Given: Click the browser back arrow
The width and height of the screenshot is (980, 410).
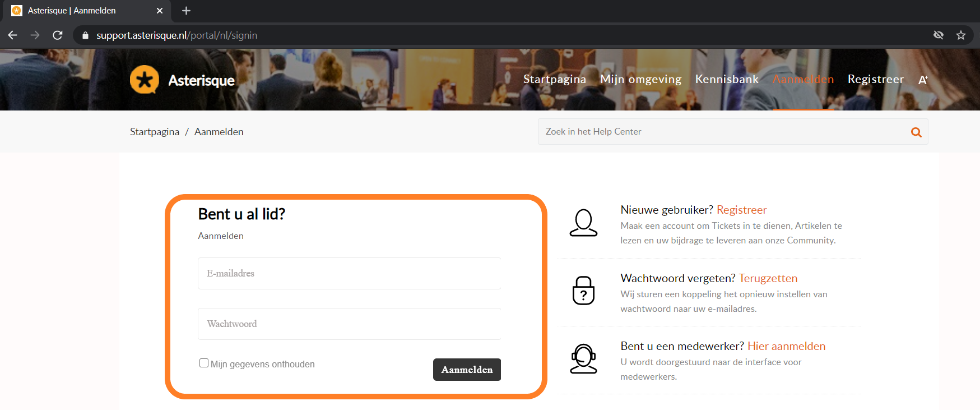Looking at the screenshot, I should pos(13,35).
